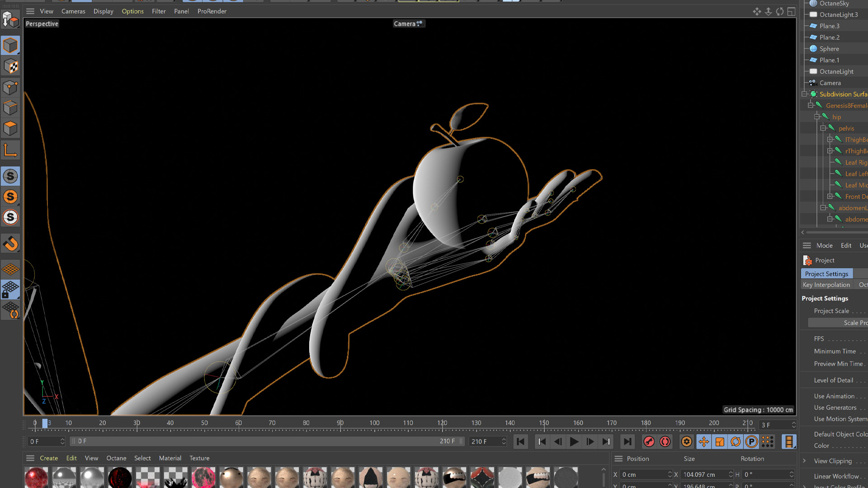The image size is (868, 488).
Task: Toggle Rotation keyframe recording
Action: (x=736, y=441)
